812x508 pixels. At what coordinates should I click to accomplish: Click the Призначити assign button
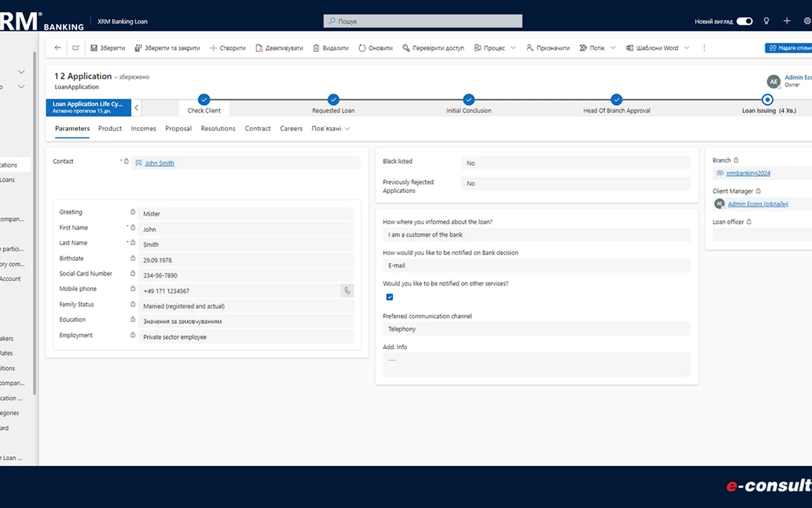click(548, 48)
